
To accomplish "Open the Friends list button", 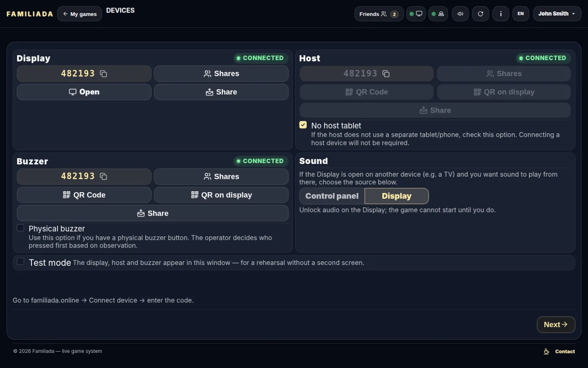I will tap(379, 14).
